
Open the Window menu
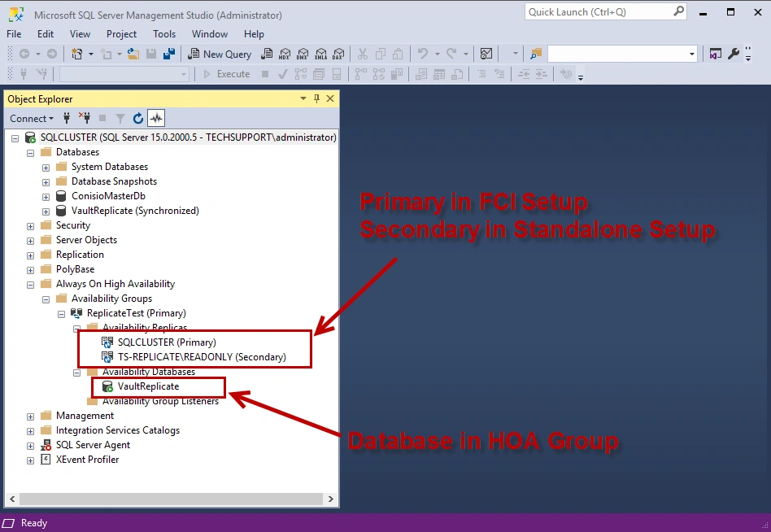tap(210, 34)
